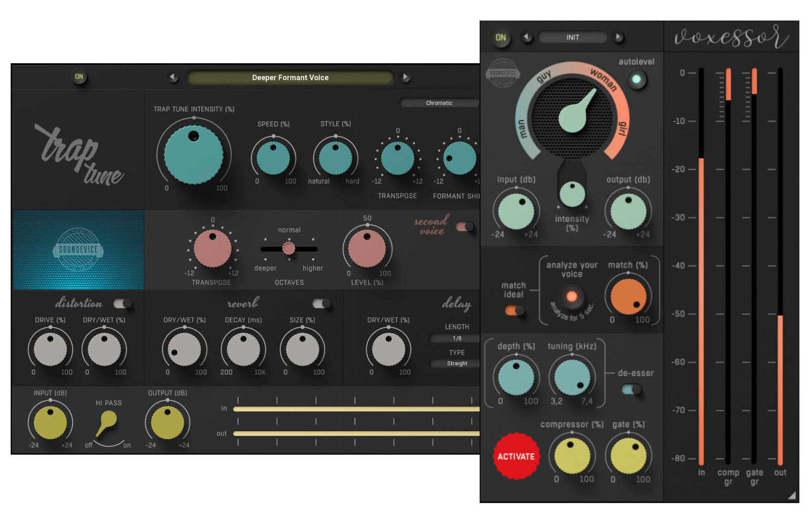Click the Trap Tune ON power button
The image size is (812, 515).
coord(79,77)
